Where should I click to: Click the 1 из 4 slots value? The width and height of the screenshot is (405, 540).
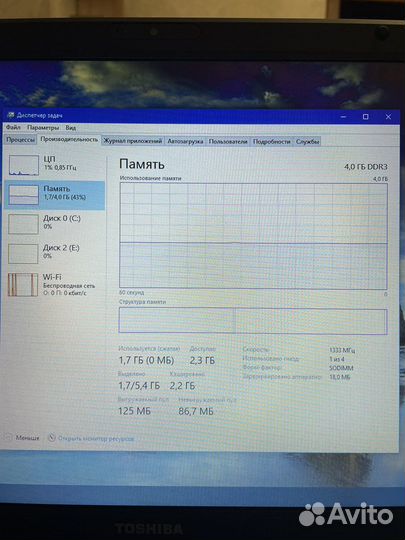tap(337, 359)
